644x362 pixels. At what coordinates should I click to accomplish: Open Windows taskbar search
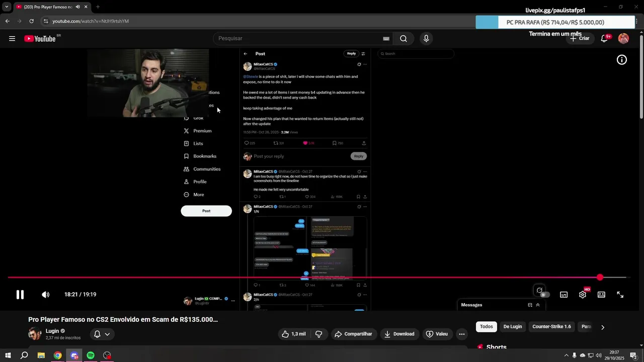click(x=24, y=355)
